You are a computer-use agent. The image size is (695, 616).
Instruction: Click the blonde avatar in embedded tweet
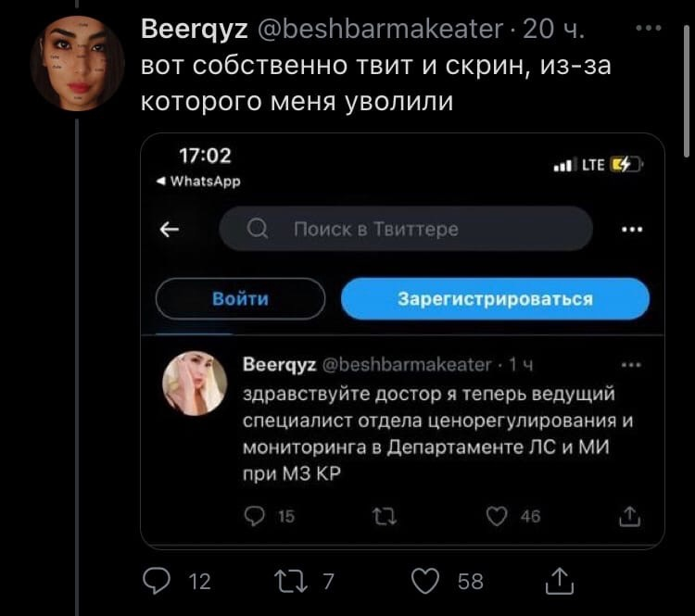(195, 383)
